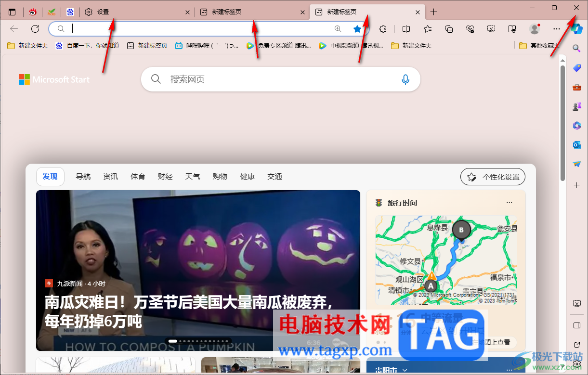Open 其他收藏夹 folder

539,46
